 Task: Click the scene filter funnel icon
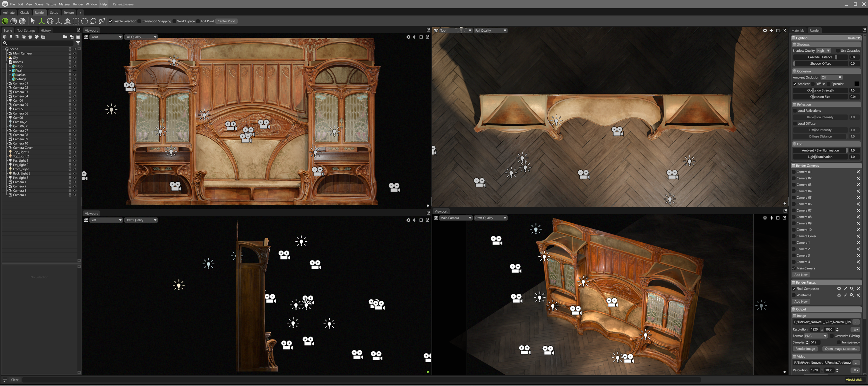78,43
